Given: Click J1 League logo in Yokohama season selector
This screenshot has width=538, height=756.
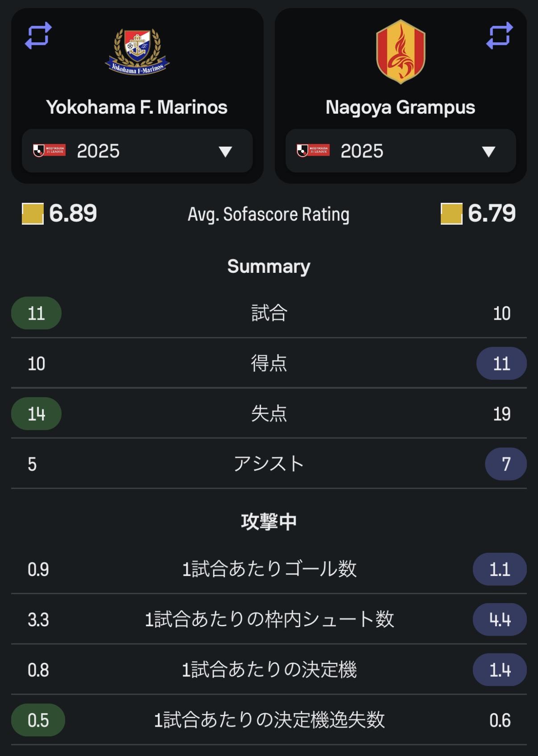Looking at the screenshot, I should coord(49,151).
